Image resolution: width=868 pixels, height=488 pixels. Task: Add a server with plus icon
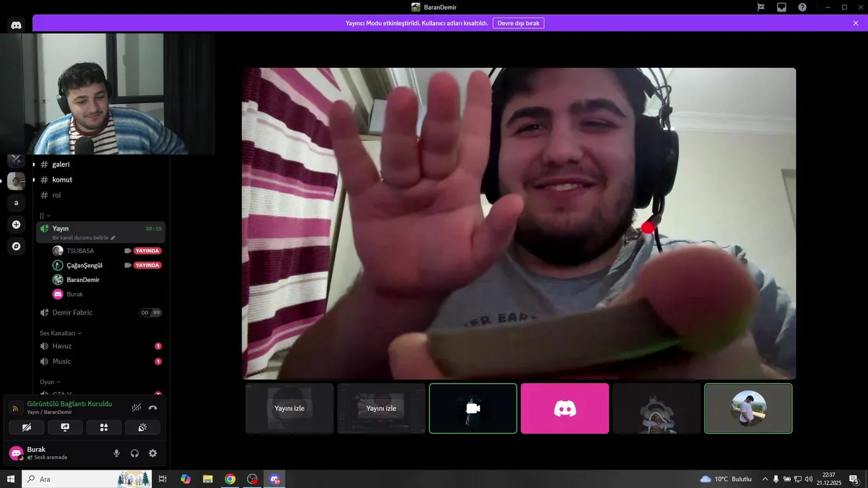click(x=16, y=224)
